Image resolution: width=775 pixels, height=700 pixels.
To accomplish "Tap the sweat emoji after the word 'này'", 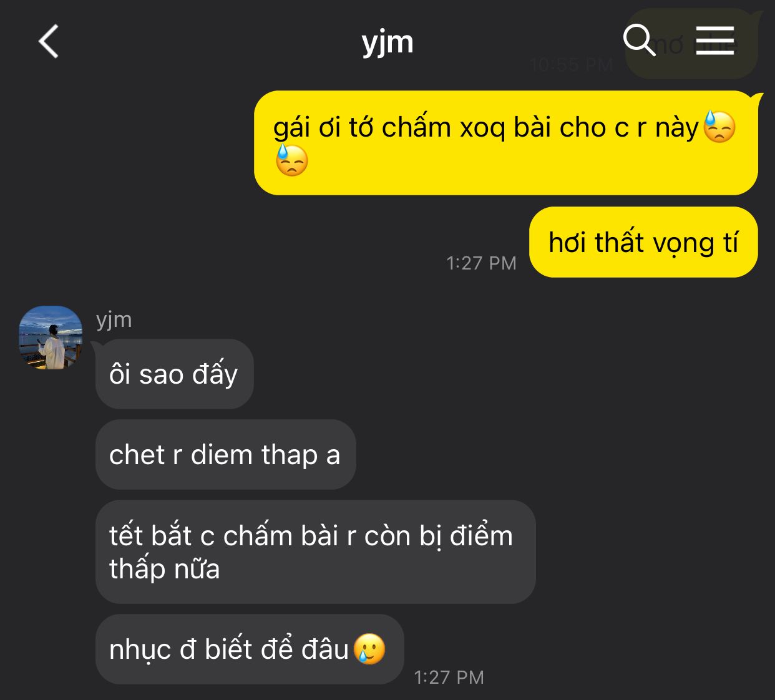I will [x=719, y=127].
